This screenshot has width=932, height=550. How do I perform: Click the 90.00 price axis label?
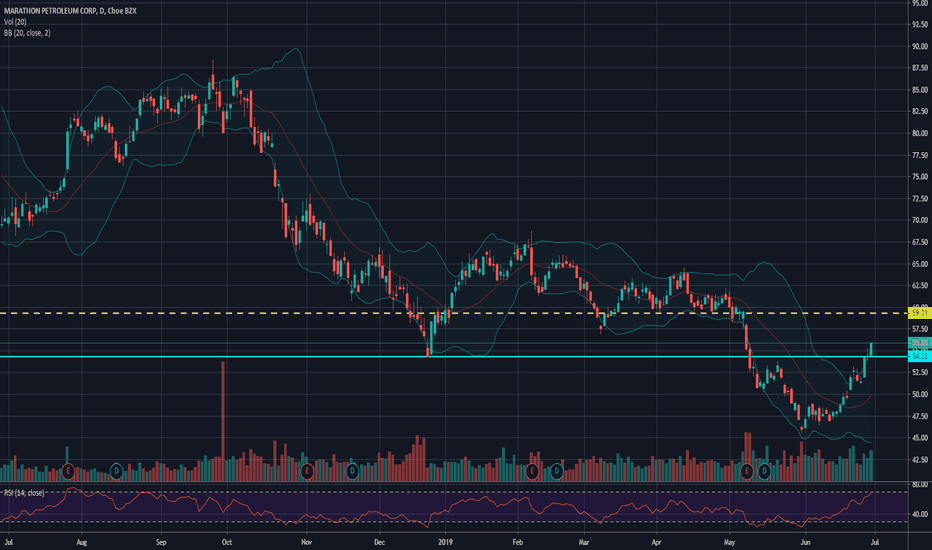[920, 46]
